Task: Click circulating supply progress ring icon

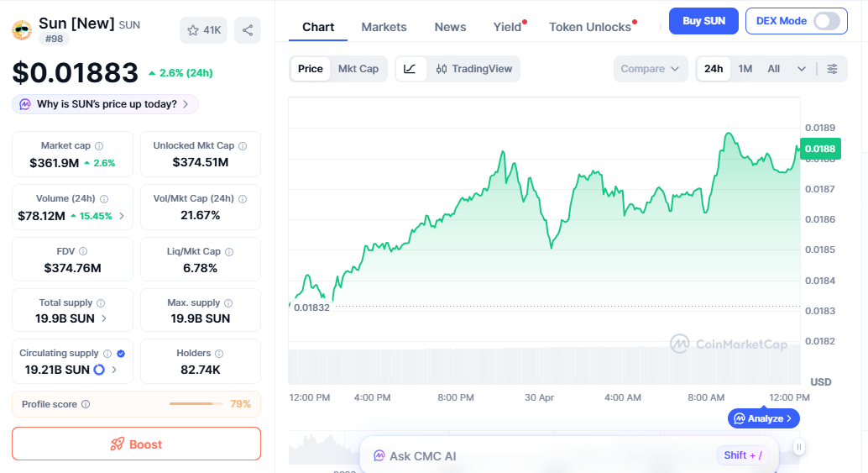Action: pos(99,370)
